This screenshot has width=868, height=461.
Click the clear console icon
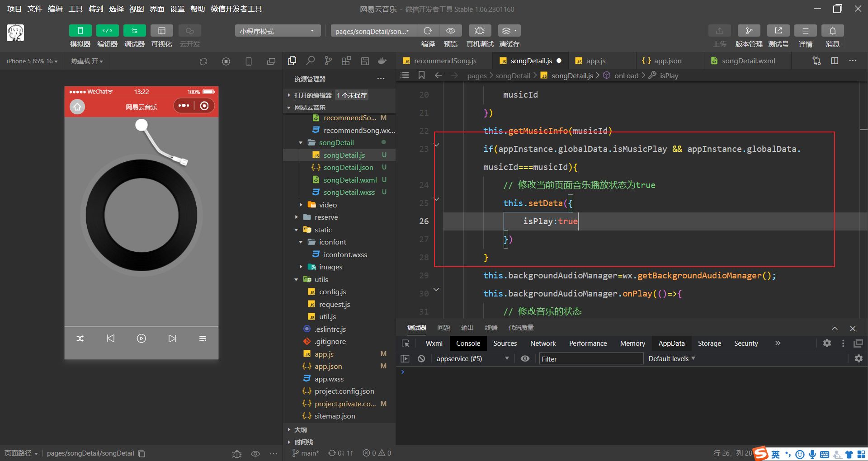[x=421, y=359]
